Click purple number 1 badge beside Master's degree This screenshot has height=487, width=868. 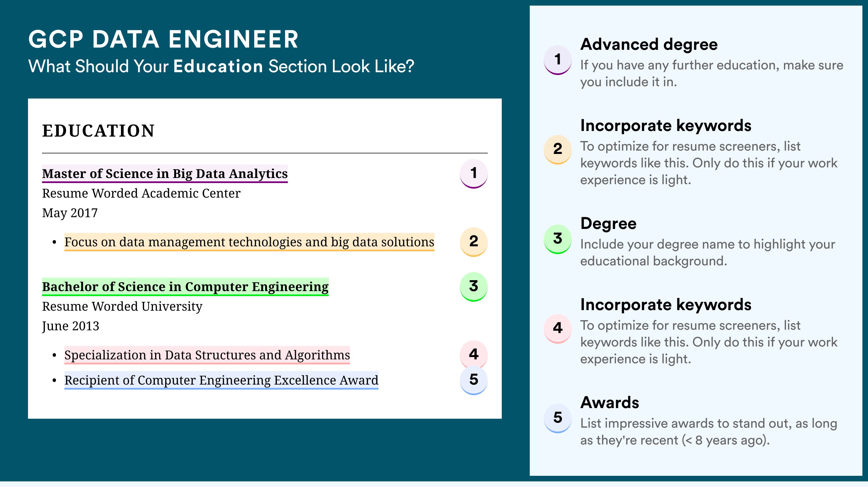pos(473,174)
